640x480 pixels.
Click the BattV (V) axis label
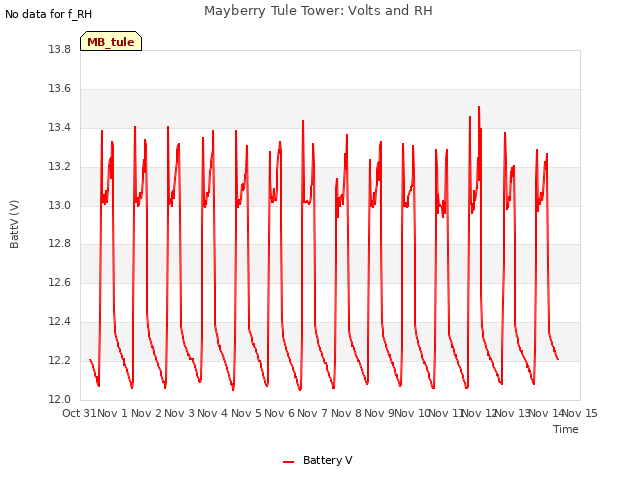click(x=14, y=224)
